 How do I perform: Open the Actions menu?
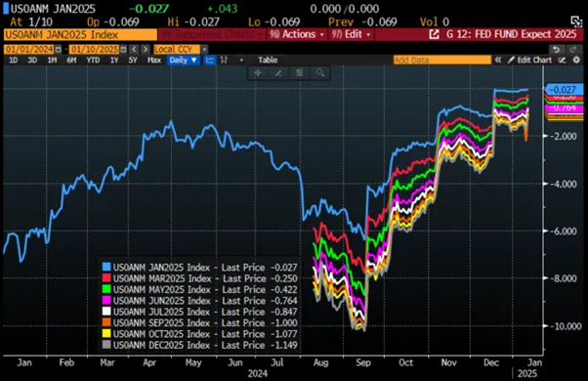tap(297, 34)
